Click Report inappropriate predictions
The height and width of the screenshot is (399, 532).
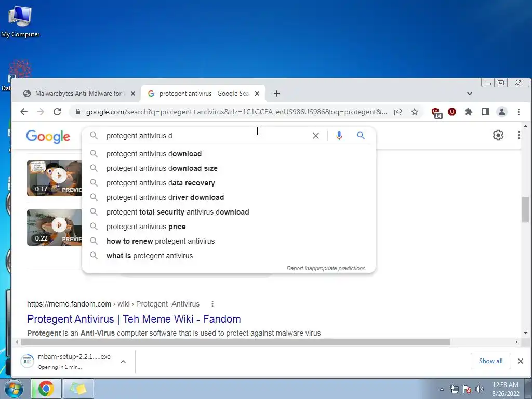pyautogui.click(x=326, y=268)
